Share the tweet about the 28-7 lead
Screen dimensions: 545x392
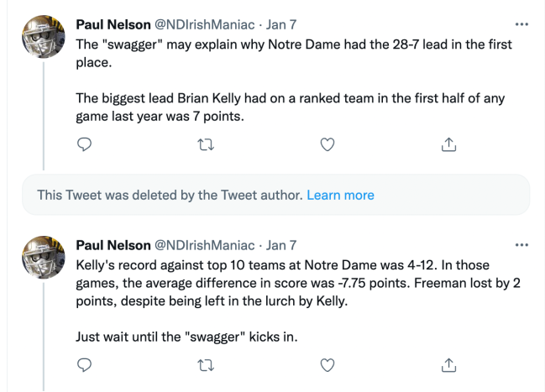coord(446,146)
